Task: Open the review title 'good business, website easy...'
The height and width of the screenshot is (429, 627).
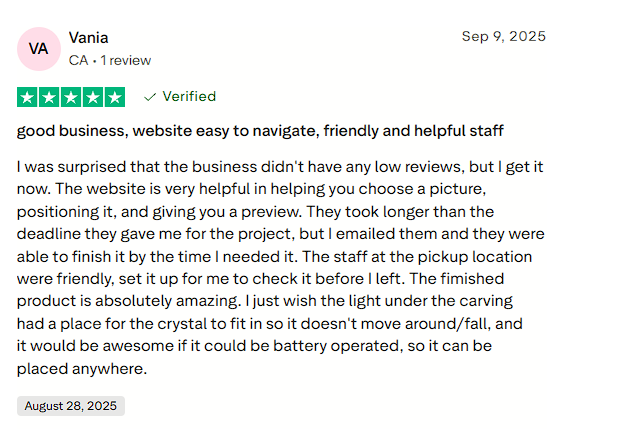Action: point(260,131)
